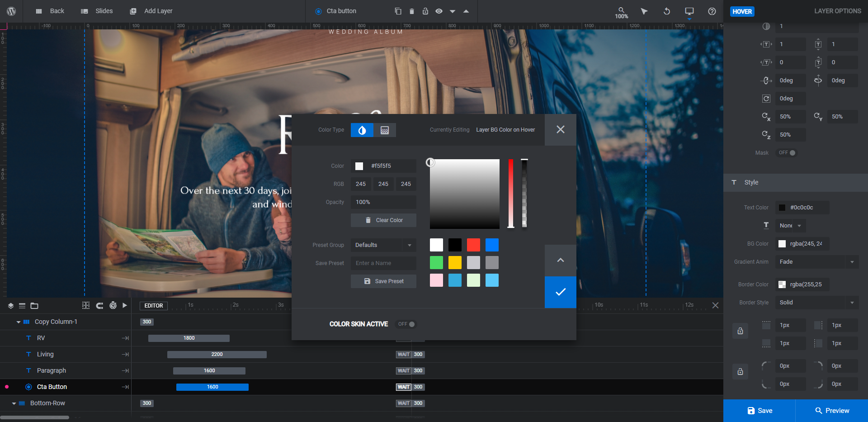Click the Save button
868x422 pixels.
click(x=759, y=411)
